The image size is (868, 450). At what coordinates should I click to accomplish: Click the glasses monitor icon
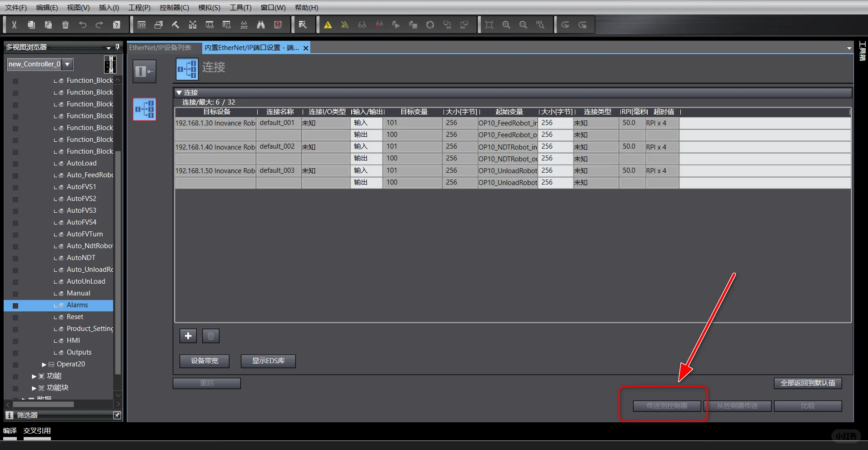(362, 25)
